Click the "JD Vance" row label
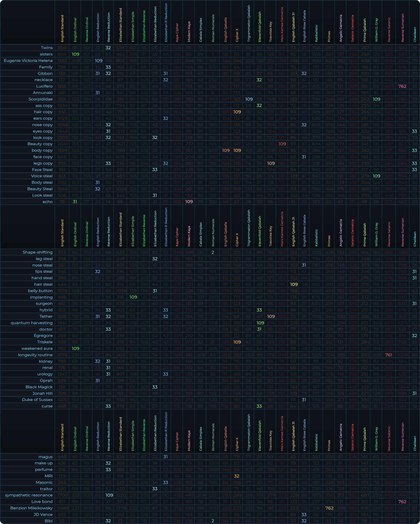The width and height of the screenshot is (420, 524). tap(43, 514)
